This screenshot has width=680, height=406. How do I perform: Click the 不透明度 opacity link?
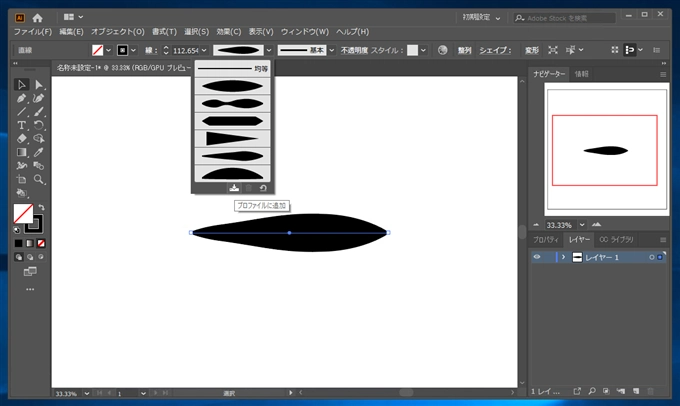click(354, 50)
